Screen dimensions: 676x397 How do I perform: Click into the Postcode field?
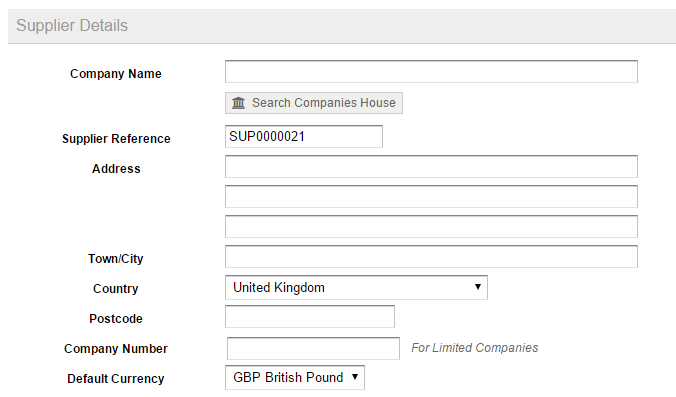[310, 317]
